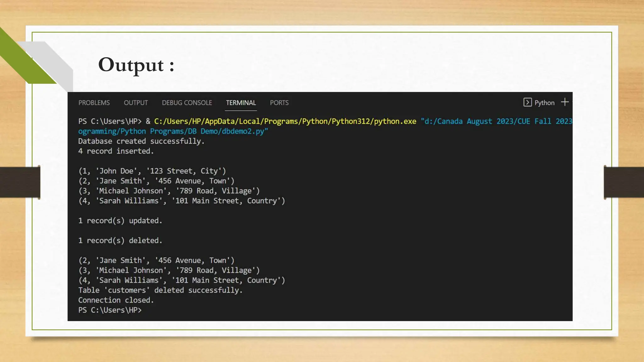Show the PORTS tab
644x362 pixels.
[279, 103]
